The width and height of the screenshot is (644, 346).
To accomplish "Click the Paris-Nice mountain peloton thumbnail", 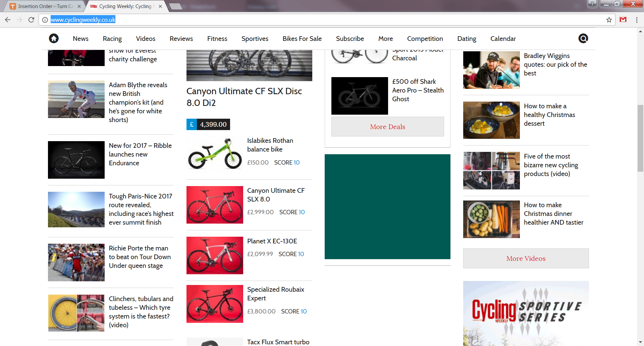I will point(76,210).
